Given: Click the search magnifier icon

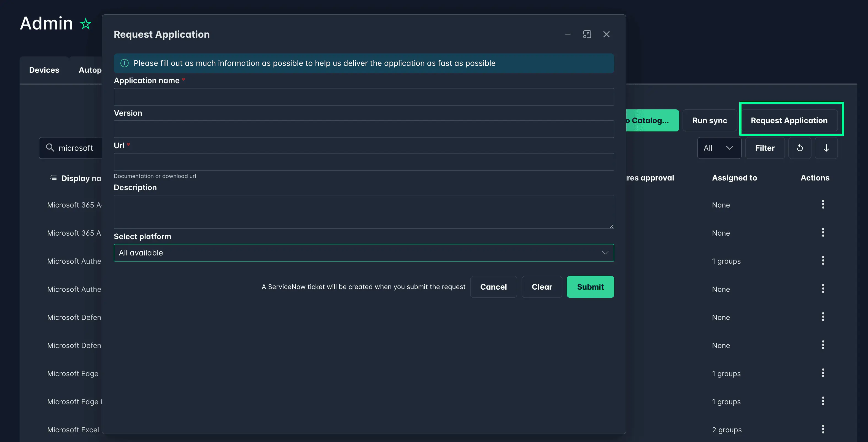Looking at the screenshot, I should coord(50,147).
